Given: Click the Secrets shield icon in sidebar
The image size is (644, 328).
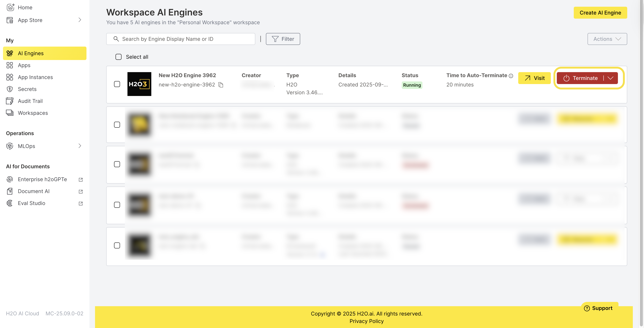Looking at the screenshot, I should tap(10, 89).
